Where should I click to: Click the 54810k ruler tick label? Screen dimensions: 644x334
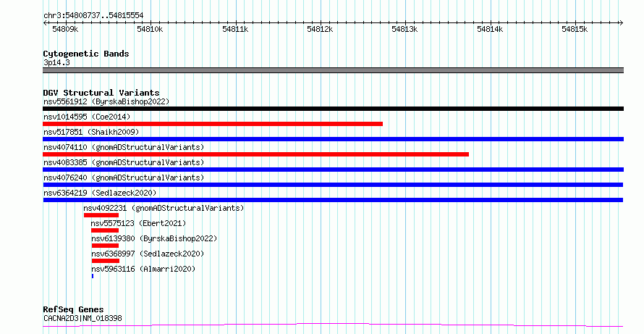150,29
